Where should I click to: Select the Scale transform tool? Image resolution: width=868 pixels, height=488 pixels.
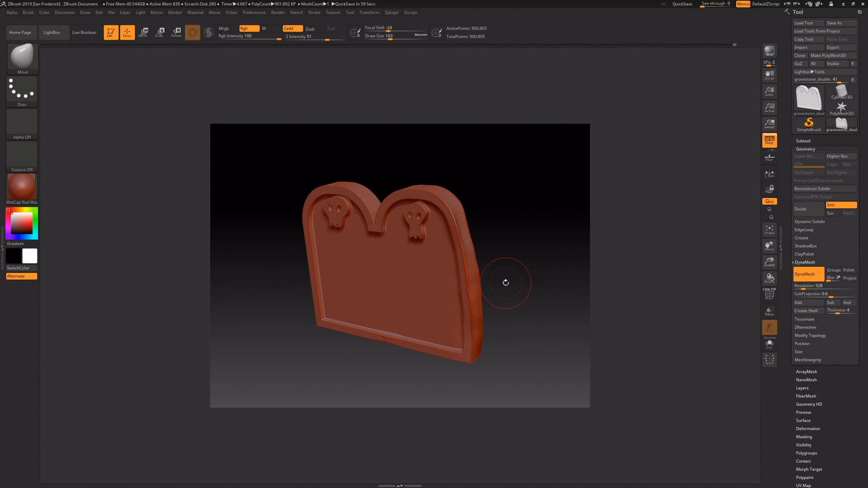[x=160, y=32]
